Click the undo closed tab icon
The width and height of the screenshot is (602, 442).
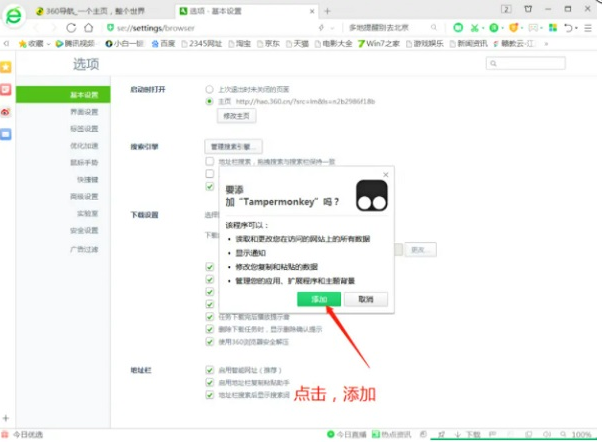568,28
